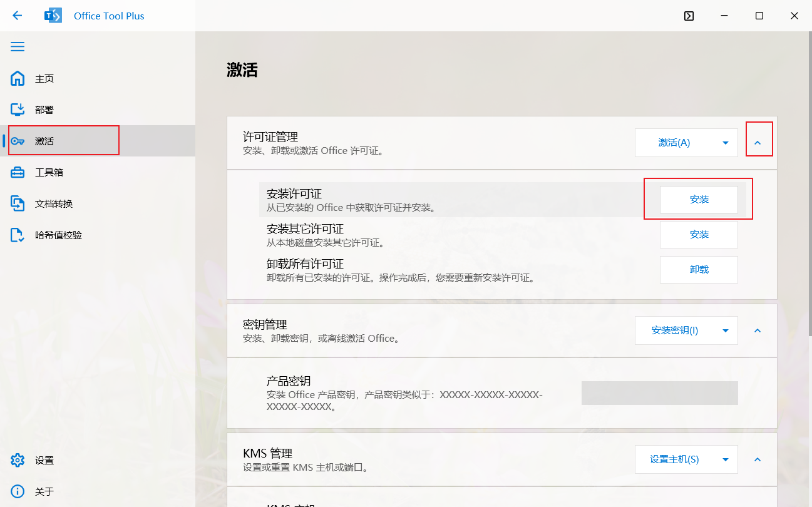The height and width of the screenshot is (507, 812).
Task: Click the 产品密钥 input field
Action: point(659,393)
